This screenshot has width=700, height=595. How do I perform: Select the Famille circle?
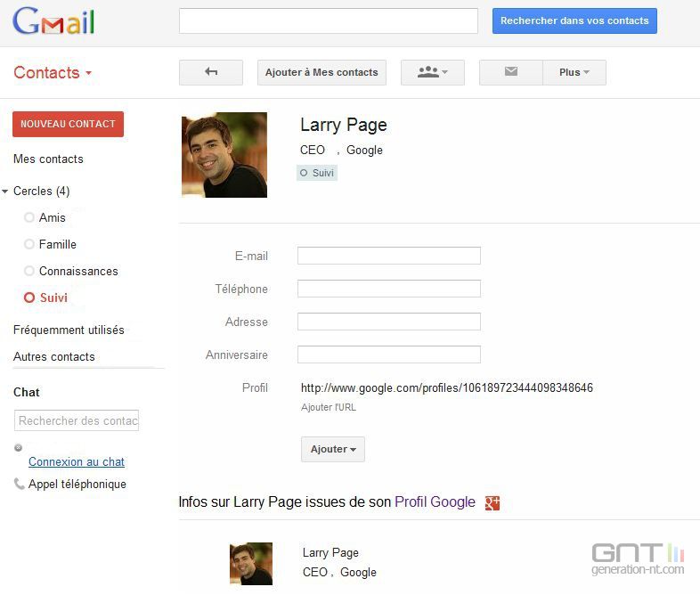tap(58, 245)
